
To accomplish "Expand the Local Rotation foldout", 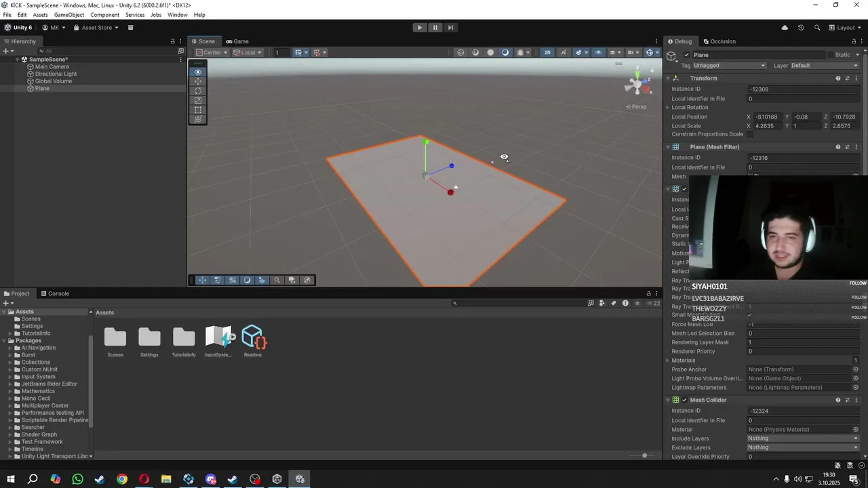I will tap(667, 108).
